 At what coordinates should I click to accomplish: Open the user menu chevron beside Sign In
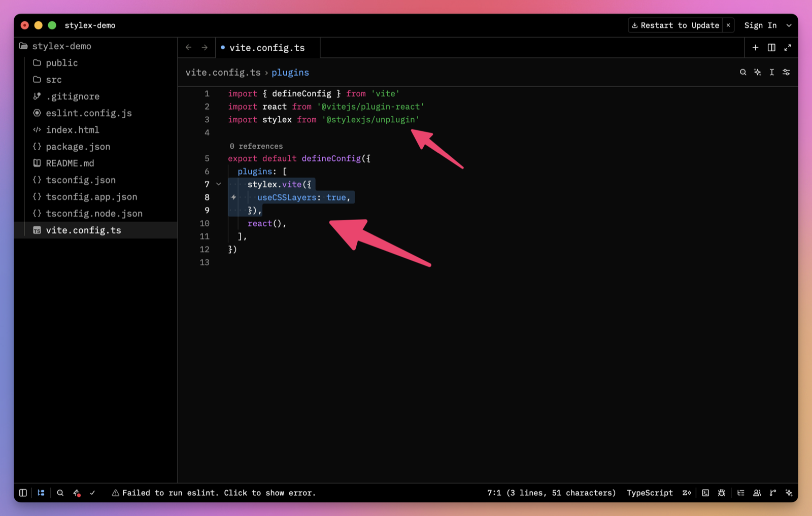789,25
